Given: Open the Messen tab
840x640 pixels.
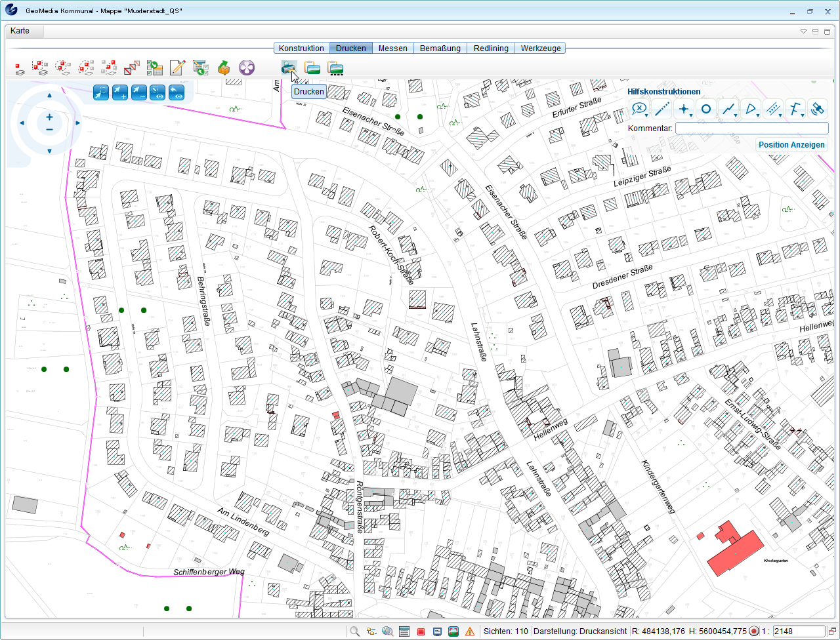Looking at the screenshot, I should (392, 48).
